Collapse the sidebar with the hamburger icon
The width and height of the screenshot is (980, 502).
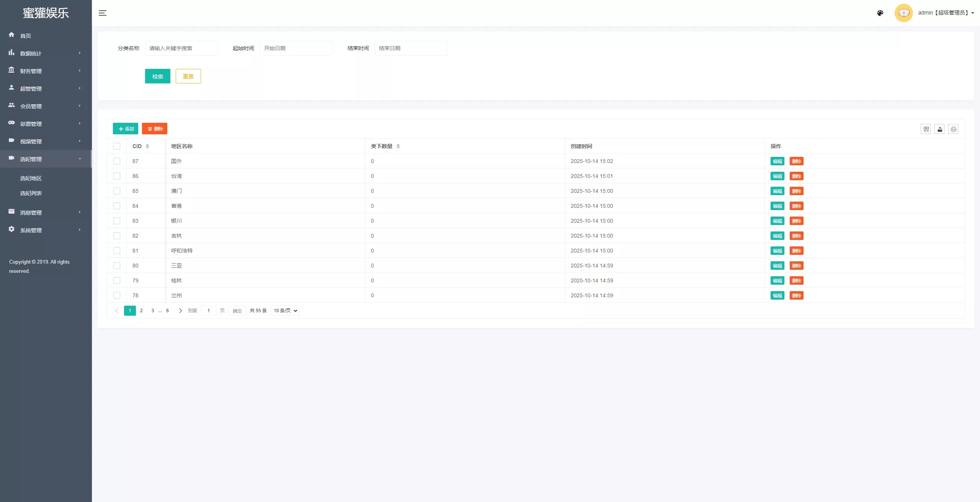point(103,13)
